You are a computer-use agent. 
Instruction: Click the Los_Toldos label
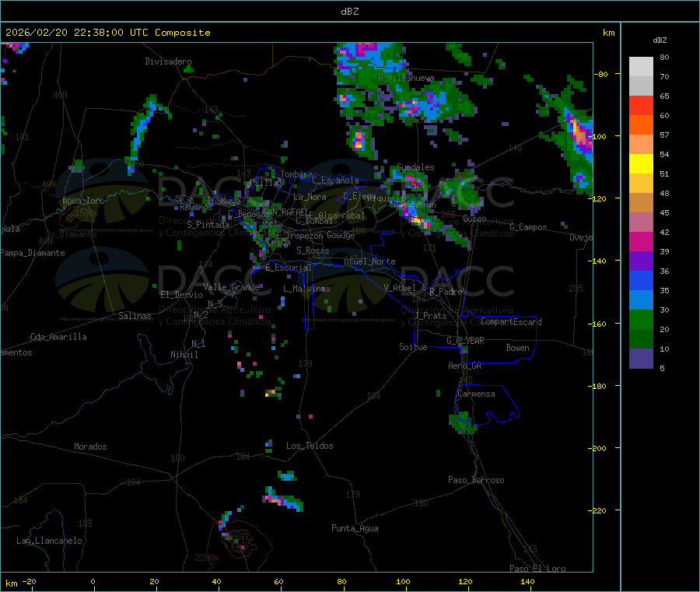310,446
